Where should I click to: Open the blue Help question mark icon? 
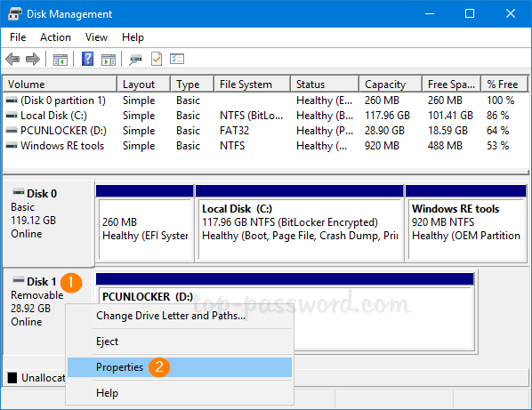[x=87, y=59]
